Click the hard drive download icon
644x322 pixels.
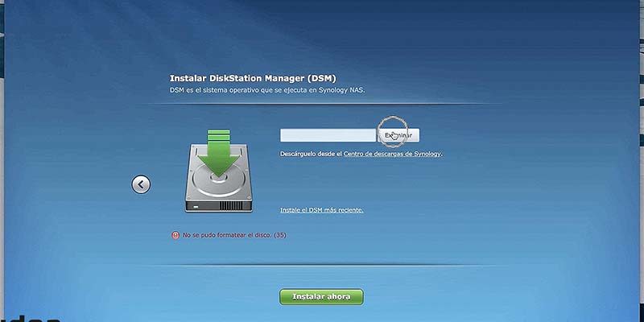coord(218,171)
